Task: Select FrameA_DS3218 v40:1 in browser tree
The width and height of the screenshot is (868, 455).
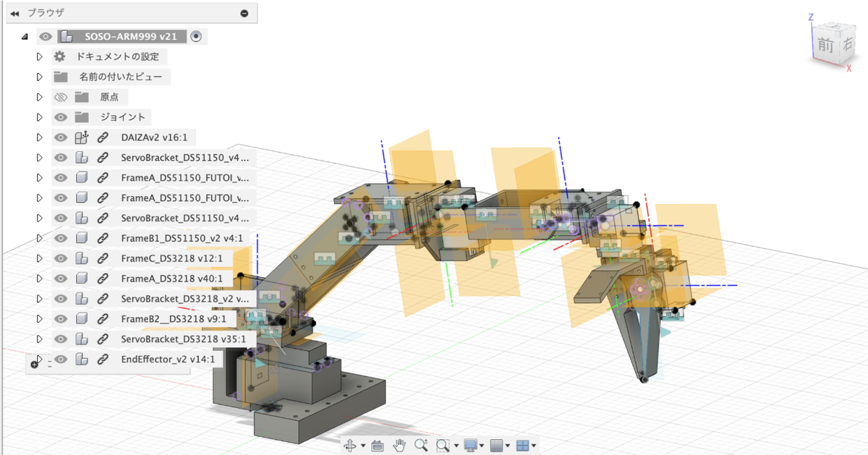Action: click(x=172, y=278)
